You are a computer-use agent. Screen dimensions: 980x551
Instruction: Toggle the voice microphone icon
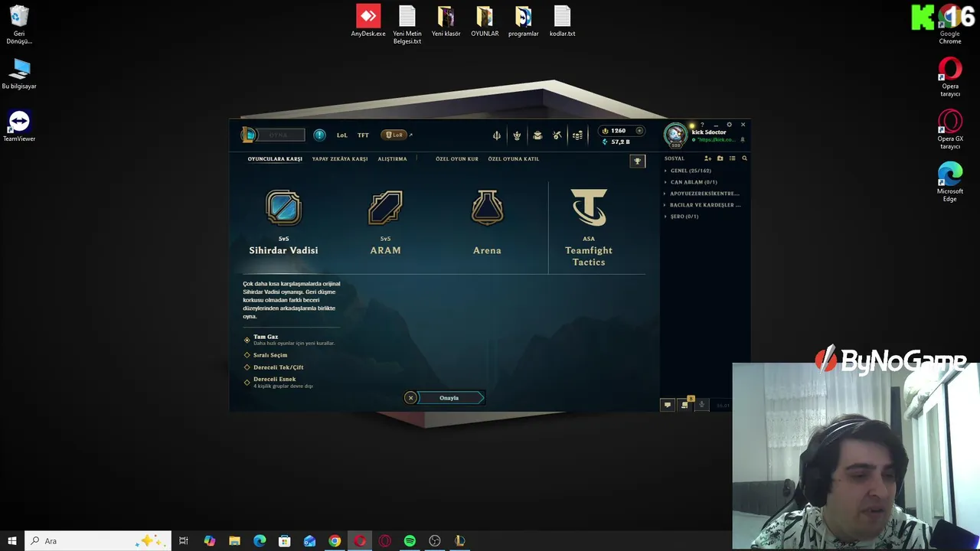click(701, 405)
